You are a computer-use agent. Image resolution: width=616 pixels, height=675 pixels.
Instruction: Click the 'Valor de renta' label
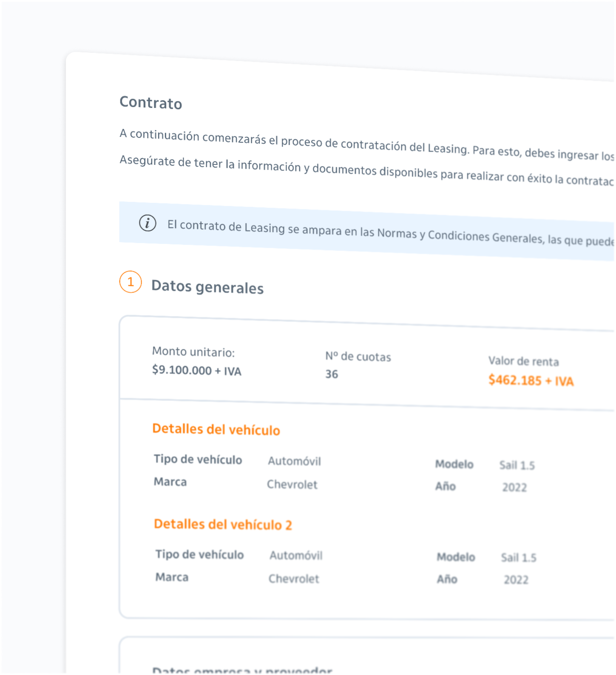coord(523,361)
